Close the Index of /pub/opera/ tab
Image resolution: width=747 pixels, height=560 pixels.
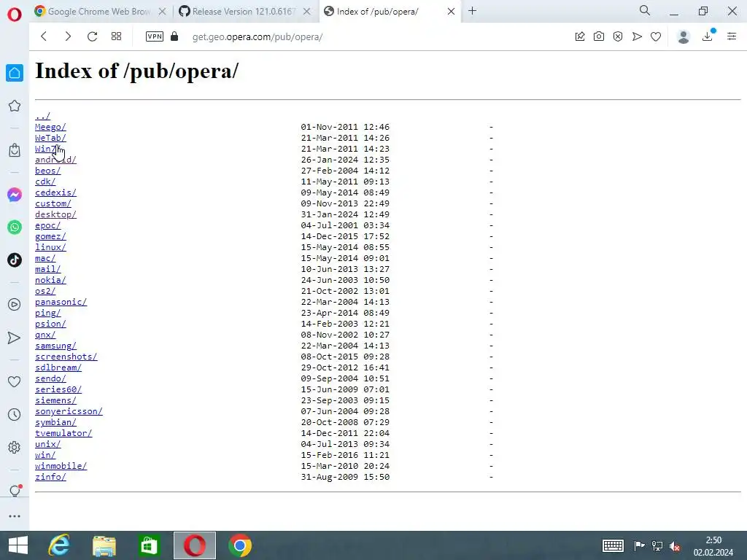451,12
